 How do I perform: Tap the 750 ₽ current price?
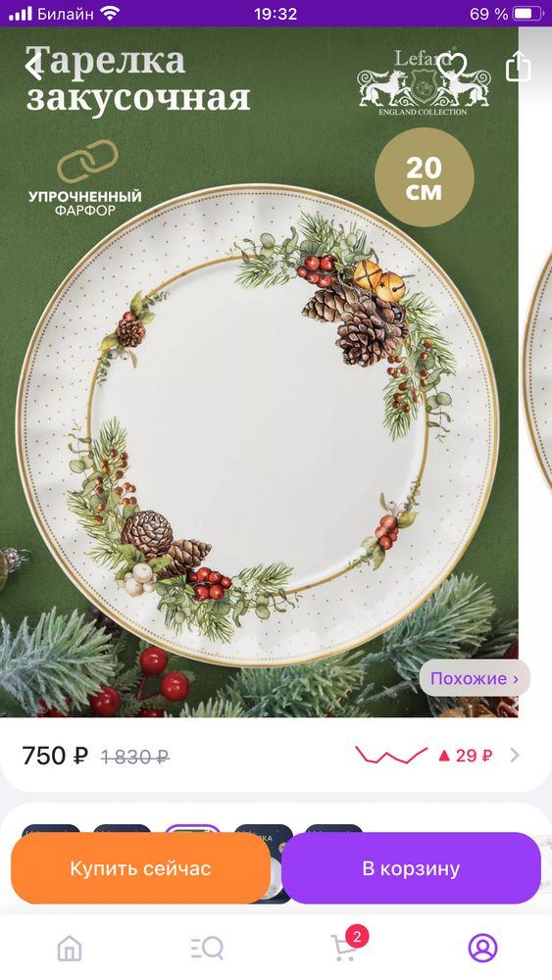tap(55, 756)
